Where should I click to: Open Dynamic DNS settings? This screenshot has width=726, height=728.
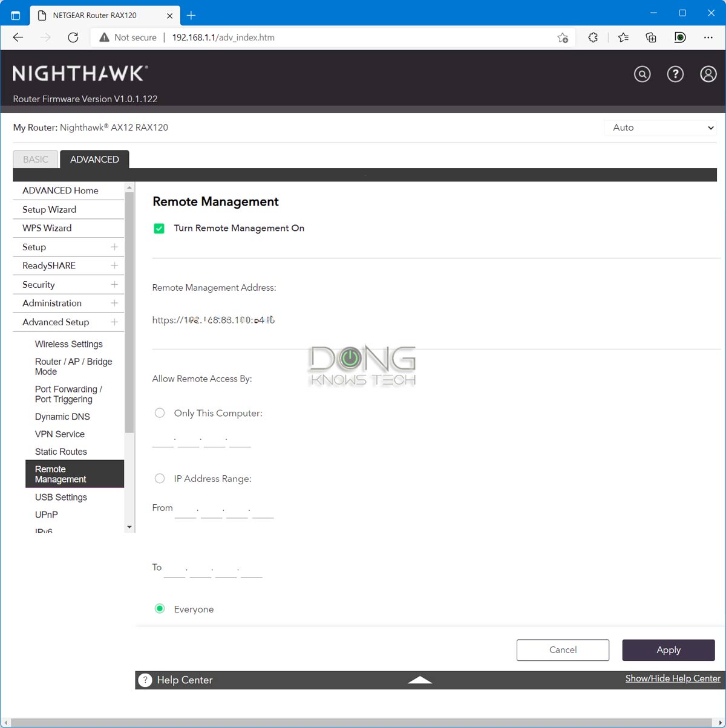pos(62,417)
